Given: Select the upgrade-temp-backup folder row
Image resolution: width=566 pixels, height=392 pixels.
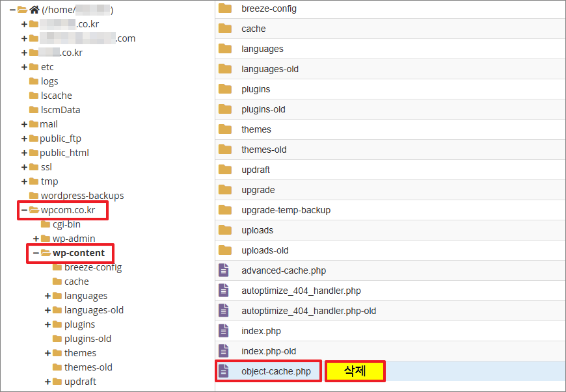Looking at the screenshot, I should tap(286, 210).
